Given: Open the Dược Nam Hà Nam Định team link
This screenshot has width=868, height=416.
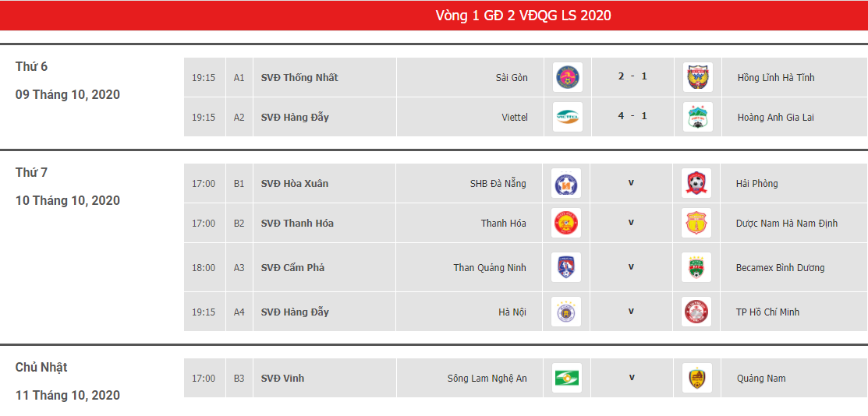Looking at the screenshot, I should [x=787, y=224].
